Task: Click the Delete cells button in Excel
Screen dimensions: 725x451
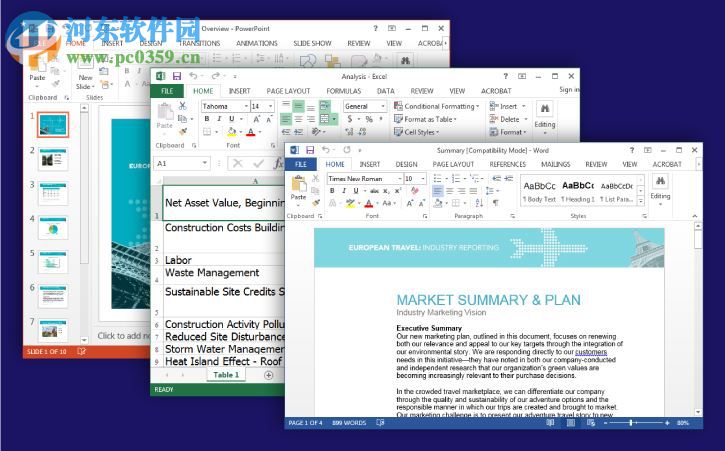Action: click(x=509, y=119)
